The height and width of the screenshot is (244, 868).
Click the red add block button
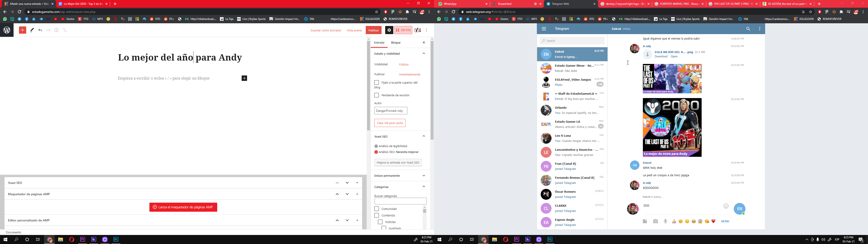[x=23, y=30]
